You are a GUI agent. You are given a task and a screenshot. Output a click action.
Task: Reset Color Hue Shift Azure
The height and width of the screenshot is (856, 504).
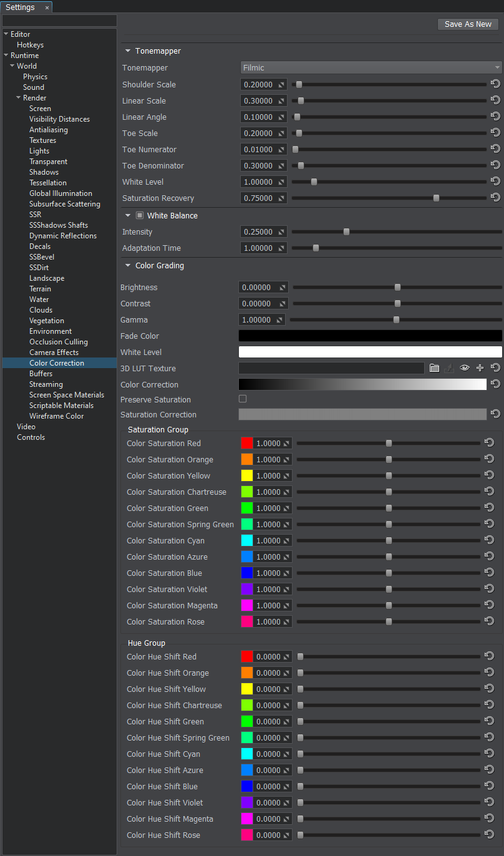489,770
